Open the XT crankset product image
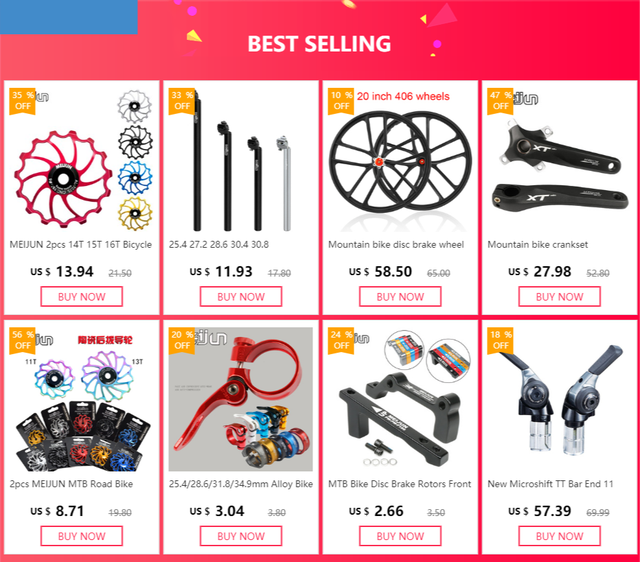Viewport: 640px width, 562px height. click(560, 159)
